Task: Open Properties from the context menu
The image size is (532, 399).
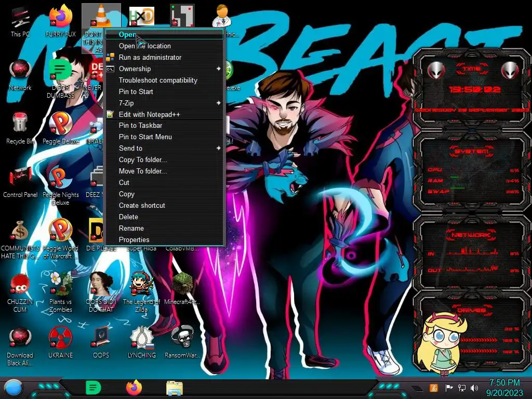Action: [x=165, y=240]
